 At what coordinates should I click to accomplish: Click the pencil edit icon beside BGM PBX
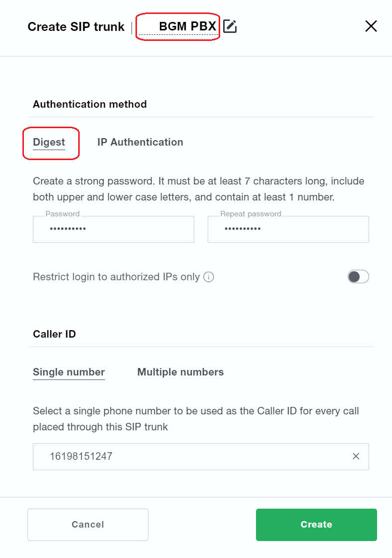(x=230, y=26)
